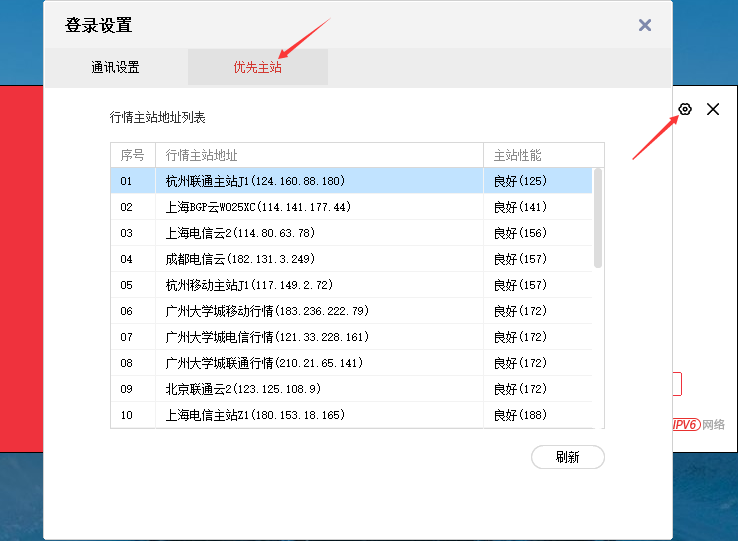Viewport: 738px width, 541px height.
Task: Select row 杭州移动主站J1(117.149.2.72)
Action: (351, 285)
